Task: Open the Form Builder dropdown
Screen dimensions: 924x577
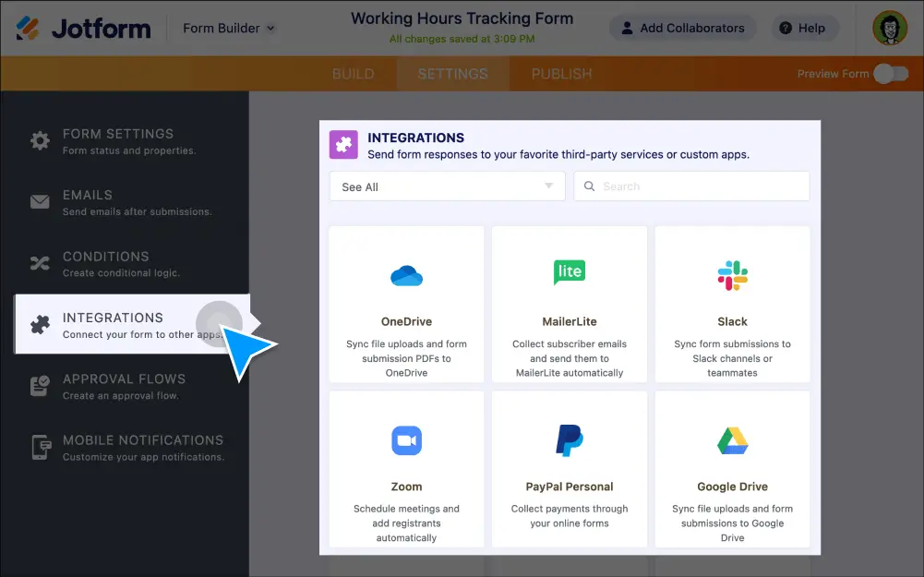Action: pos(229,28)
